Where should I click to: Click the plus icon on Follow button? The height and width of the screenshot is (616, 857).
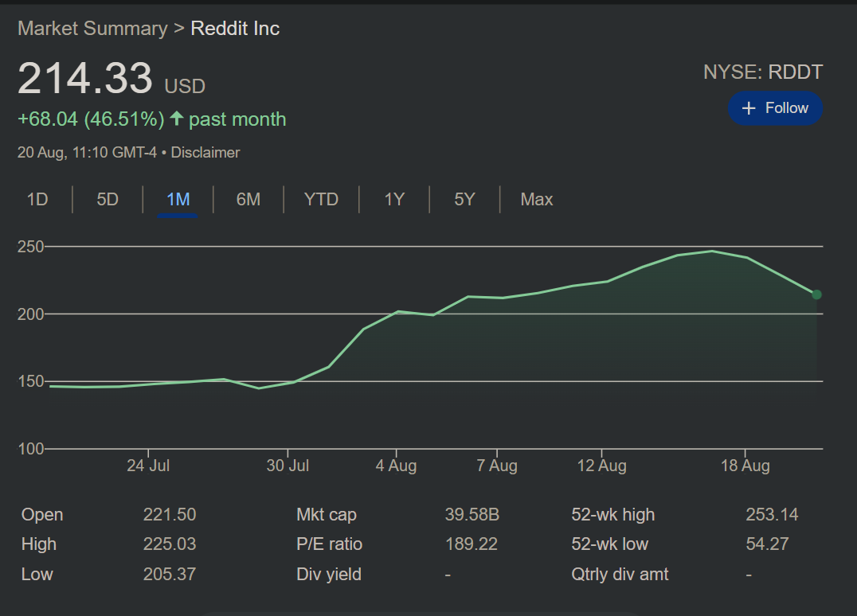(748, 108)
